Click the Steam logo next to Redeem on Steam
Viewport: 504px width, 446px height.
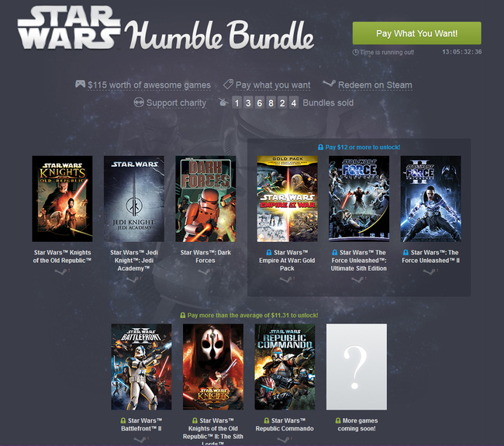coord(329,84)
